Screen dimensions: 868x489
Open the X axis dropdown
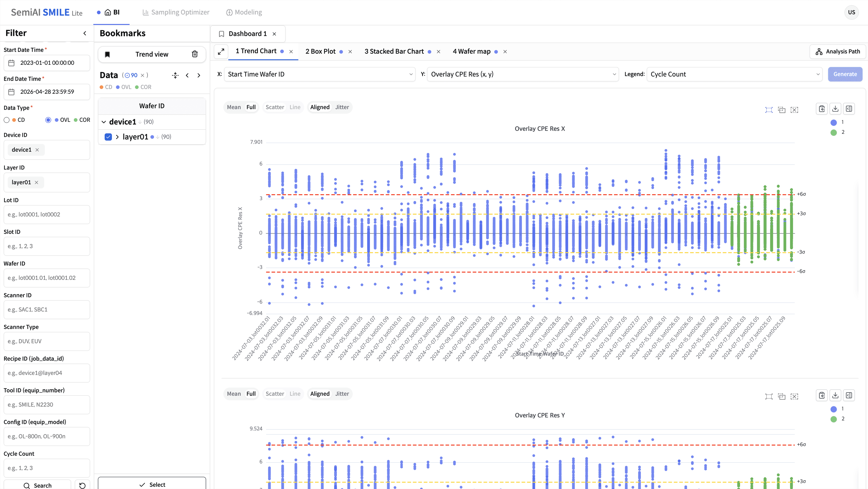click(320, 74)
